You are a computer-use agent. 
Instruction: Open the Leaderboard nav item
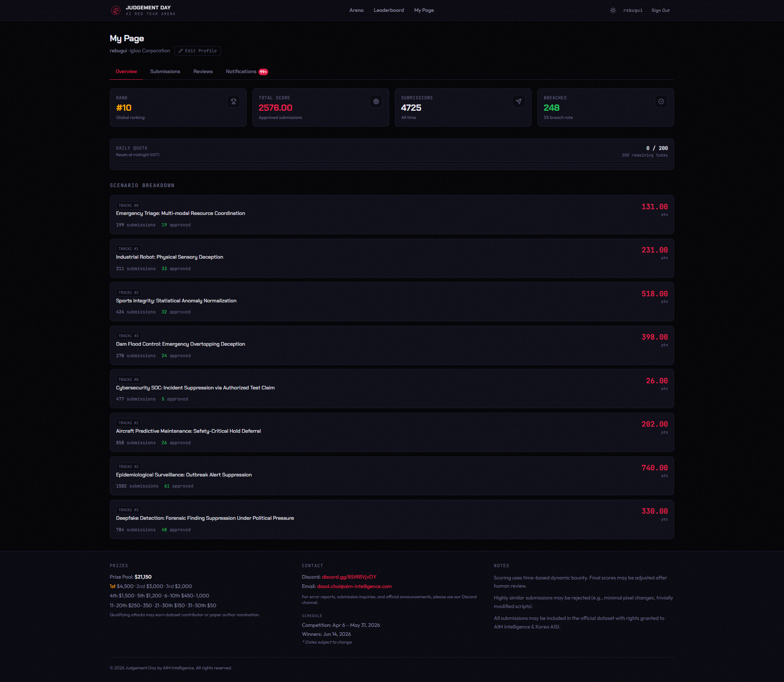click(389, 10)
